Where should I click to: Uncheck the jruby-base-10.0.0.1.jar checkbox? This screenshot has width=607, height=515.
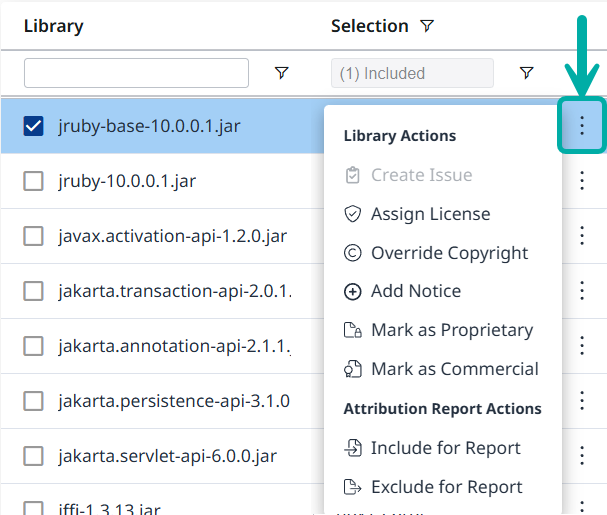click(x=33, y=126)
